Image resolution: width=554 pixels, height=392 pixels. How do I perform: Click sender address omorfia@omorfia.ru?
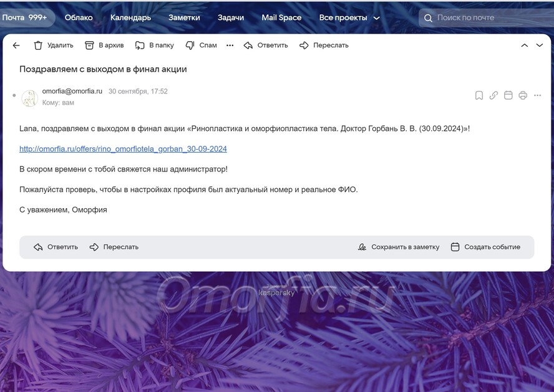(x=72, y=91)
